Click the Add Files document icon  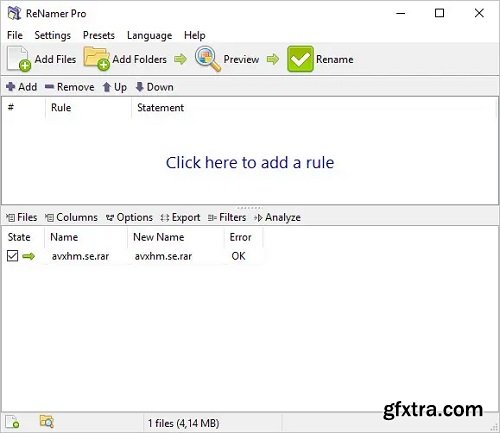19,59
